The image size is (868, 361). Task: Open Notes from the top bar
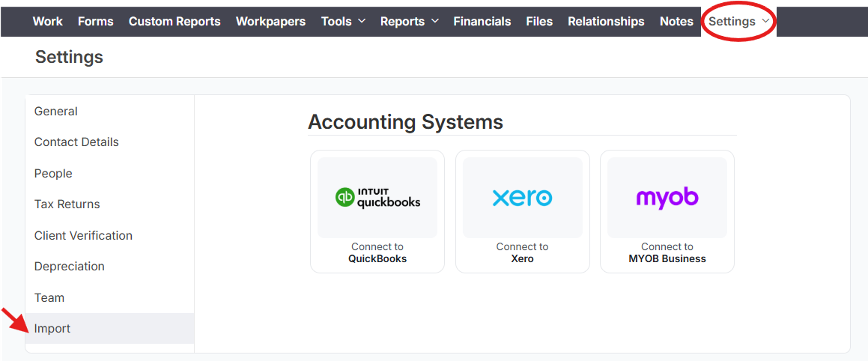[676, 21]
